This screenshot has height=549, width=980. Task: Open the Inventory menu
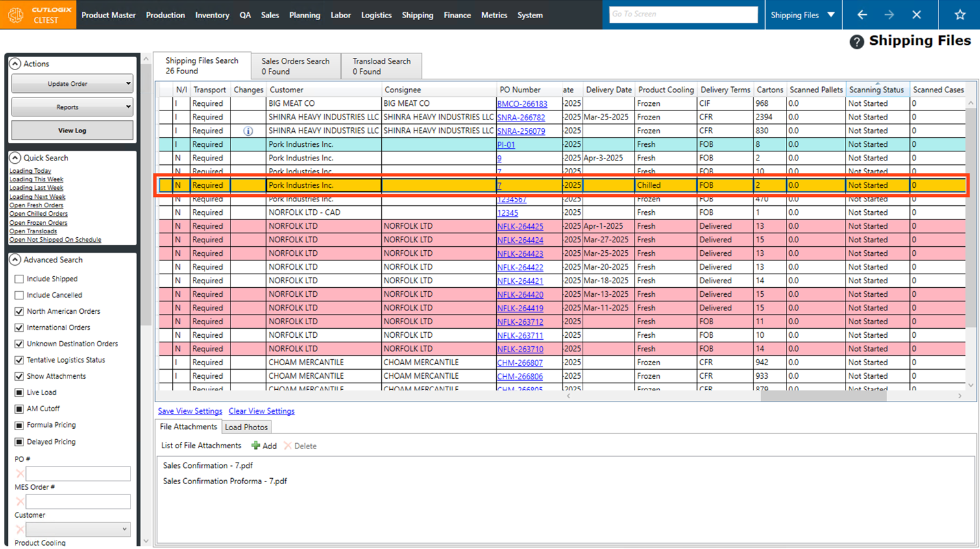[212, 15]
